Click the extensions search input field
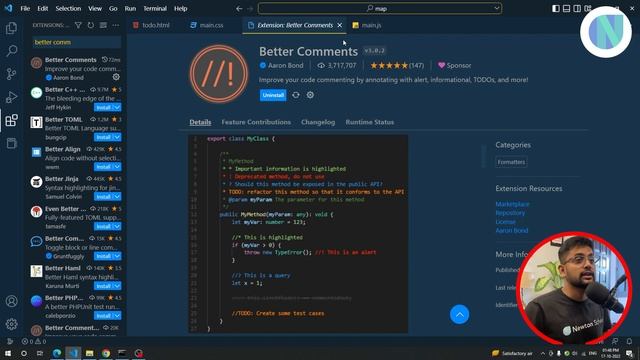The image size is (640, 360). [77, 42]
